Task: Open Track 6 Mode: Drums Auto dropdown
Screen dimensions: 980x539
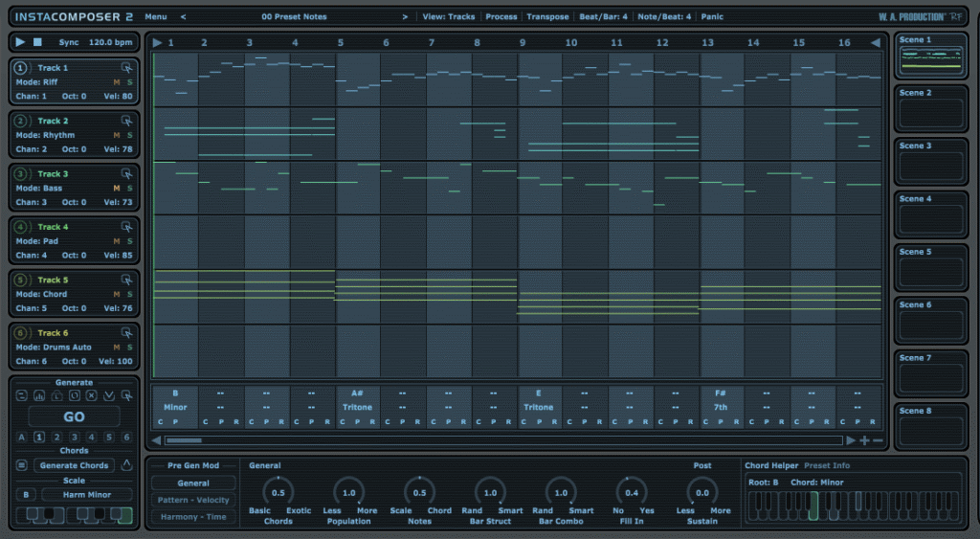Action: [x=54, y=347]
